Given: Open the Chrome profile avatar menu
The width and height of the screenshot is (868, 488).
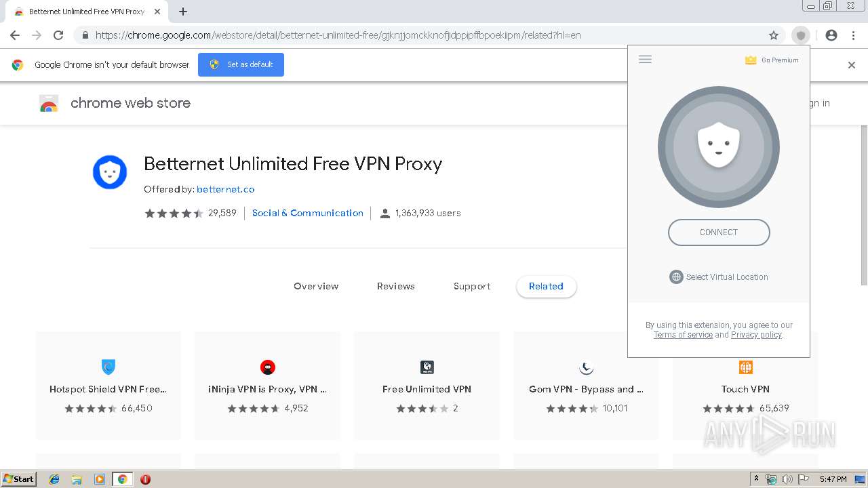Looking at the screenshot, I should coord(831,35).
